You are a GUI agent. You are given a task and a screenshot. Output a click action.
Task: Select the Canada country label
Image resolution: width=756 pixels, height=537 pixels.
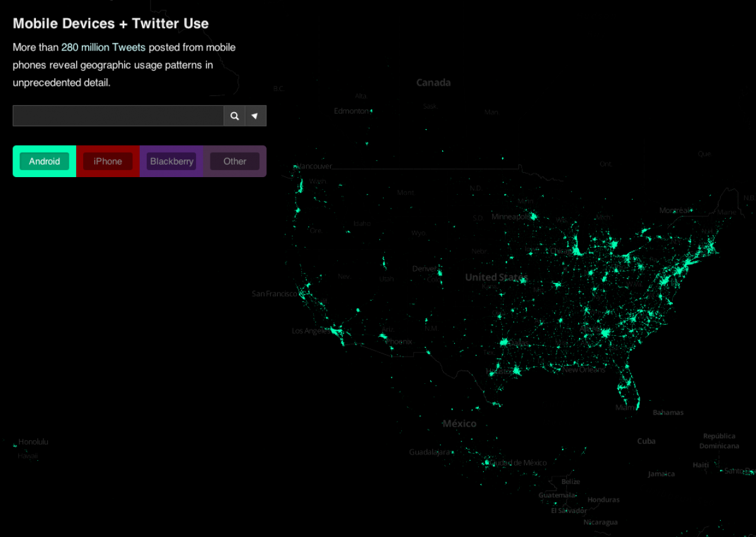[x=433, y=83]
